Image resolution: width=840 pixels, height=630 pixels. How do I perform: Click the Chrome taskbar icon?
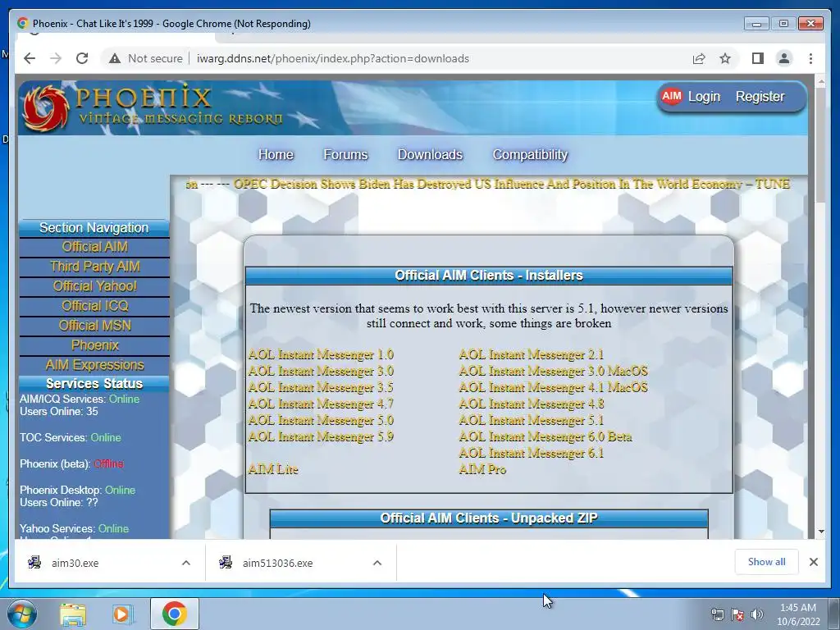click(174, 614)
